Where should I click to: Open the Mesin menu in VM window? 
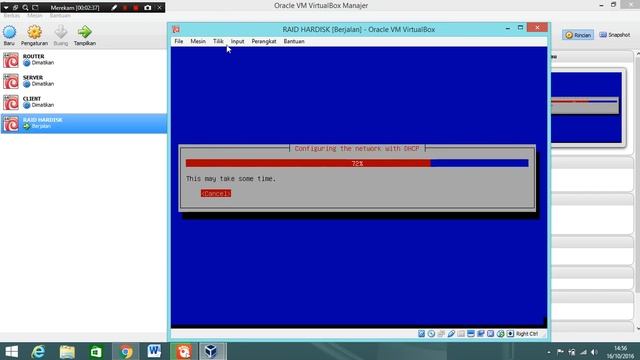click(198, 41)
